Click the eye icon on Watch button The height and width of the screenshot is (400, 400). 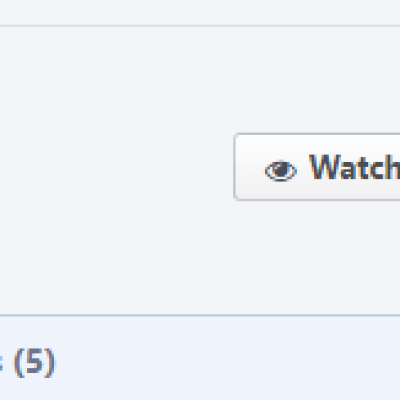tap(281, 170)
